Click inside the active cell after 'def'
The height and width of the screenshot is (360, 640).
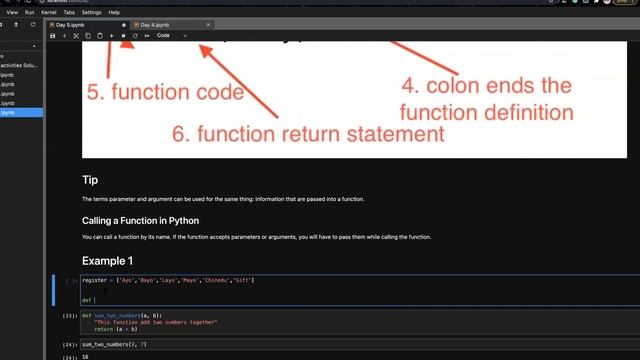[x=95, y=300]
